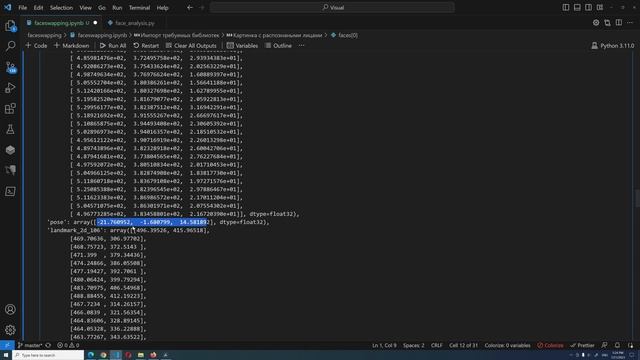This screenshot has height=360, width=640.
Task: Click faces[0] breadcrumb item
Action: click(344, 36)
